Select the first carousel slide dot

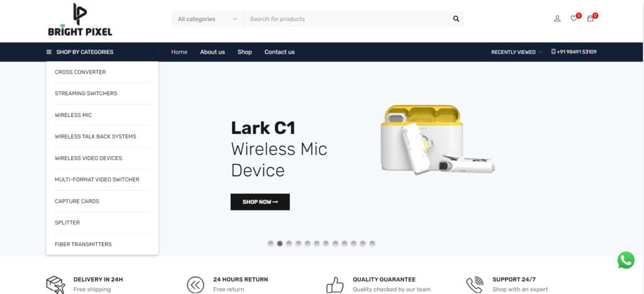point(270,244)
